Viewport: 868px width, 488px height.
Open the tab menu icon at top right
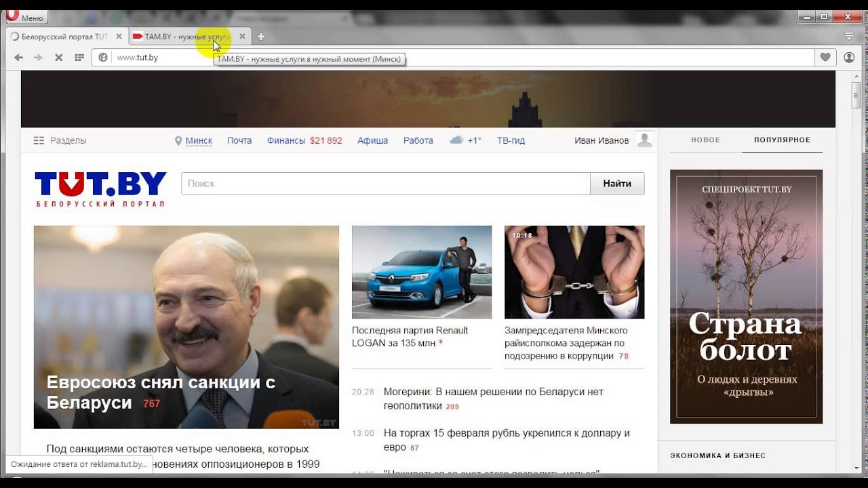click(x=849, y=36)
